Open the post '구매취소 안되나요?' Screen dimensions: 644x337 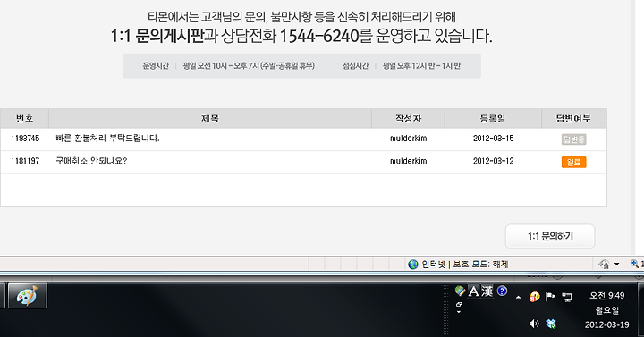click(x=91, y=161)
